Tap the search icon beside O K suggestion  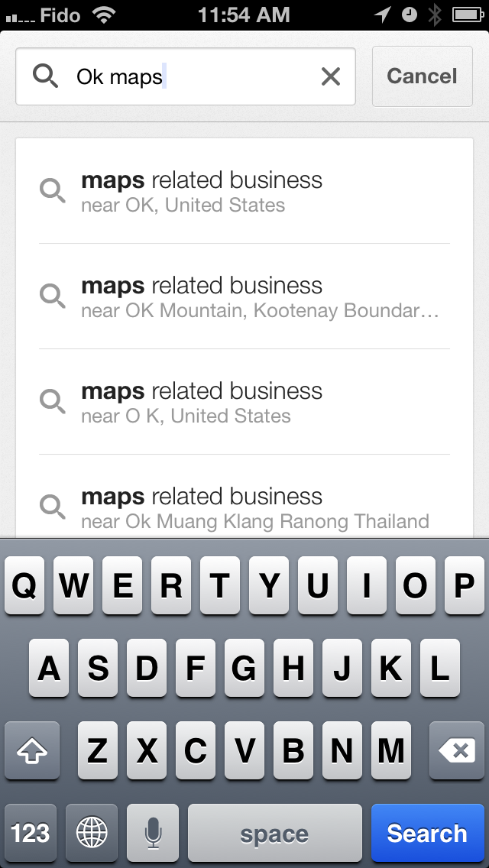(x=53, y=401)
